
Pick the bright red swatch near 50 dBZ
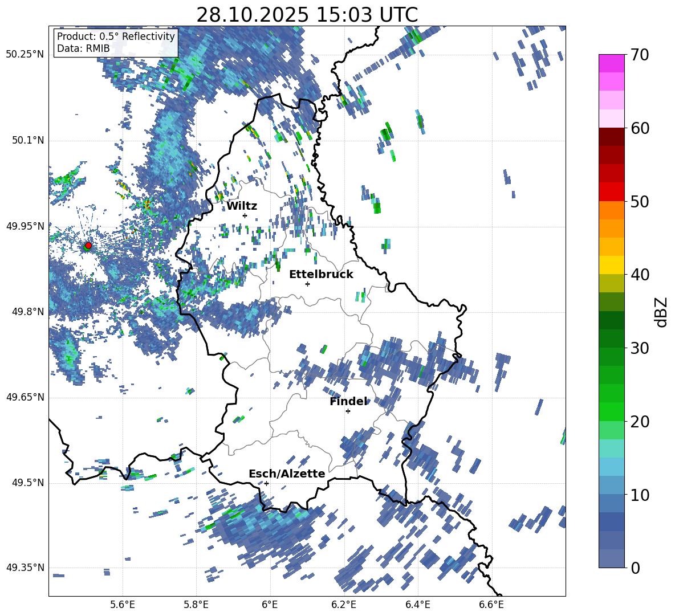tap(611, 192)
